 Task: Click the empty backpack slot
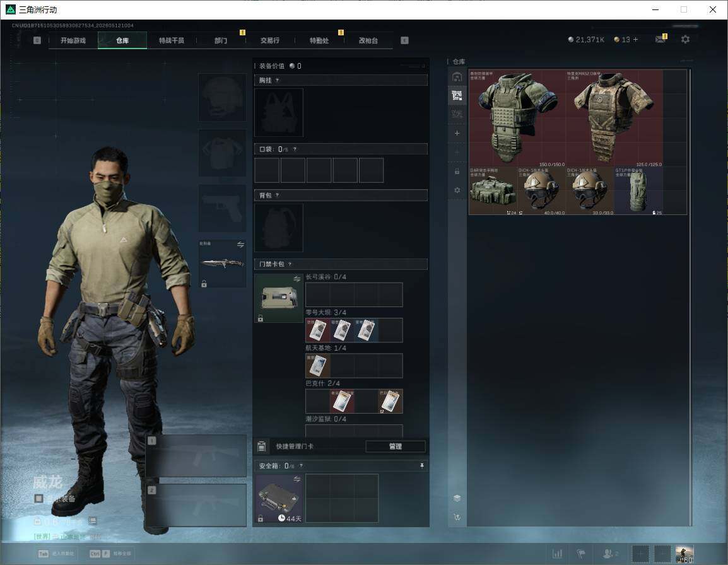[279, 228]
